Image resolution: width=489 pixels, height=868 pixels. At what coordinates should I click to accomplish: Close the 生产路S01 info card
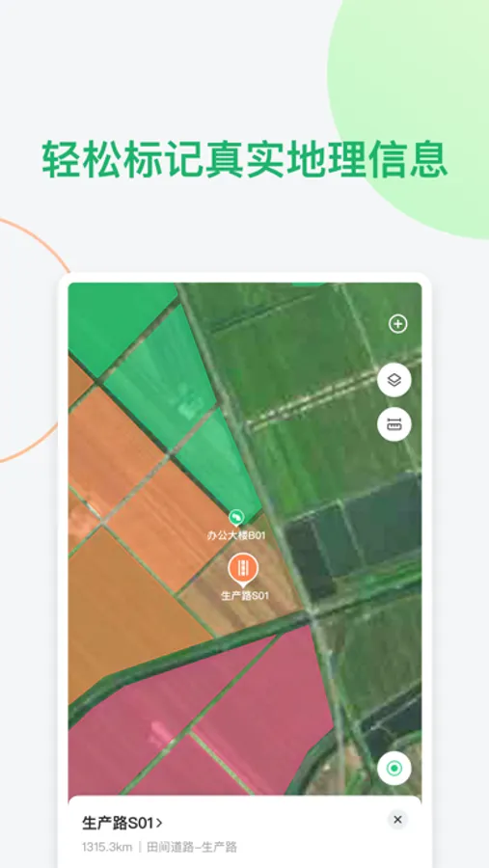click(397, 820)
